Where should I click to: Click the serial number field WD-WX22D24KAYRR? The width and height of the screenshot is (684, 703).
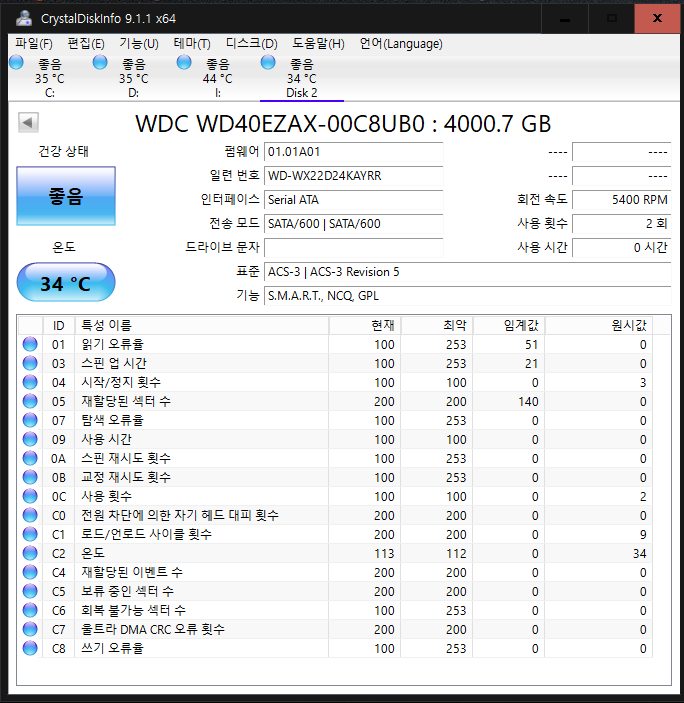(x=354, y=176)
